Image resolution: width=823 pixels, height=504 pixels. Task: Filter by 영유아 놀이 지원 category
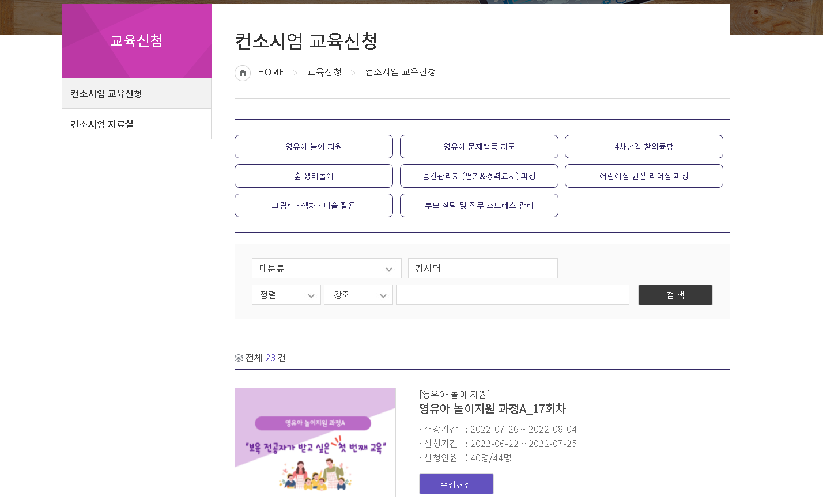click(x=314, y=147)
